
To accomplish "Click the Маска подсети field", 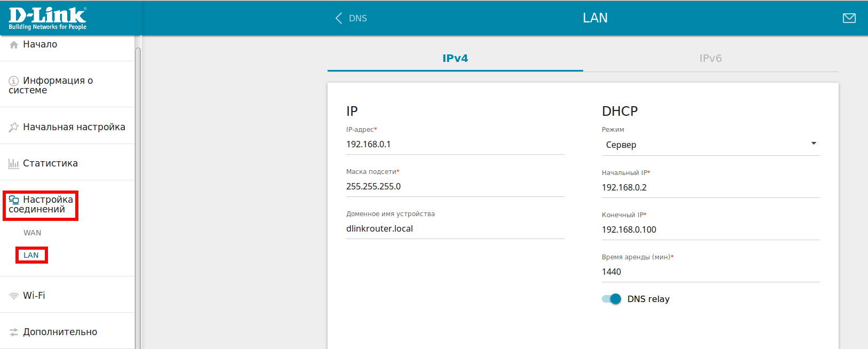I will coord(455,187).
